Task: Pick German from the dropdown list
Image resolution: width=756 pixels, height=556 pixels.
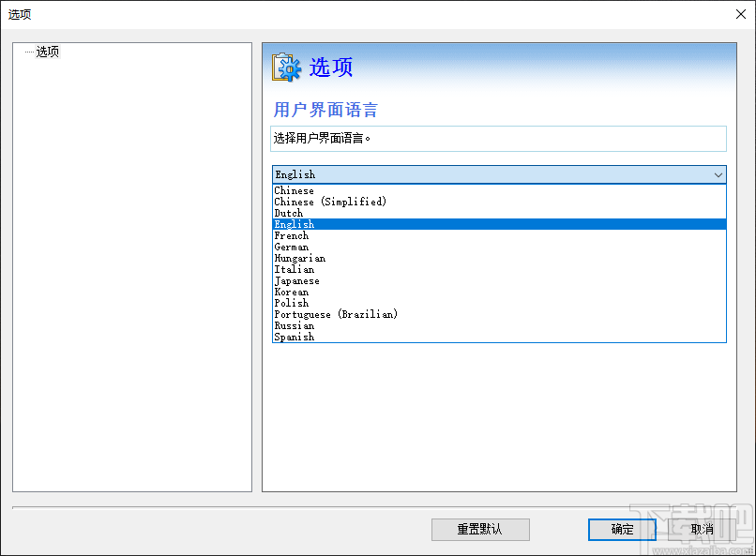Action: coord(499,247)
